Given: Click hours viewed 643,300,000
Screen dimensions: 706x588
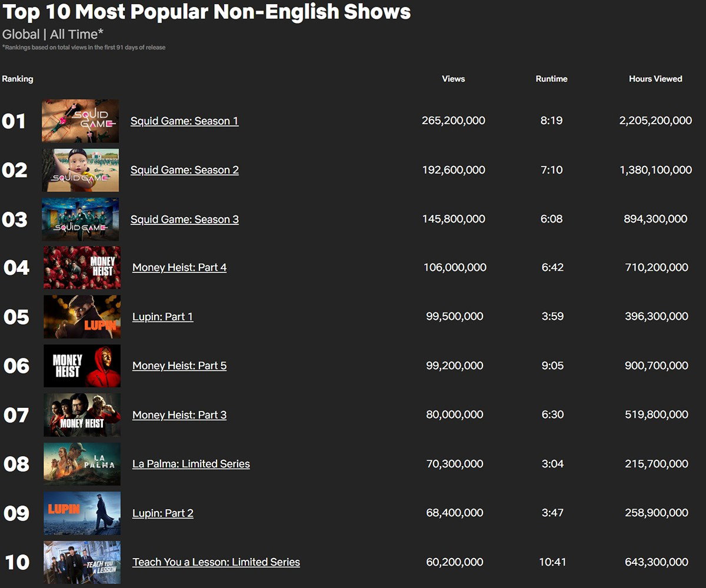Looking at the screenshot, I should 657,562.
